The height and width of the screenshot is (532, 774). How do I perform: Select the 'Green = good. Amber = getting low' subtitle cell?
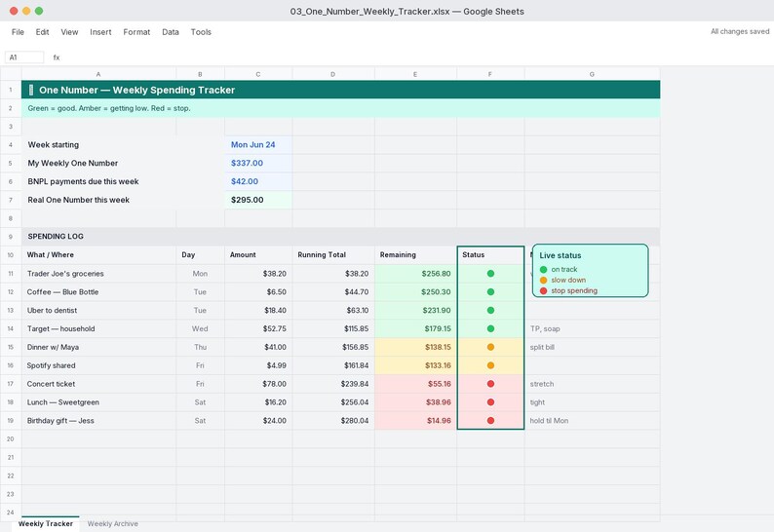click(x=340, y=108)
